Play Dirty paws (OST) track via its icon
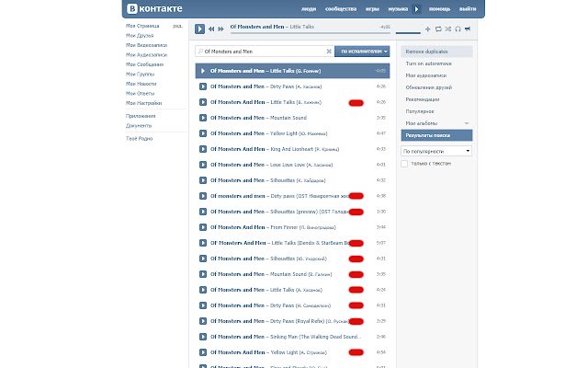588x368 pixels. (203, 196)
